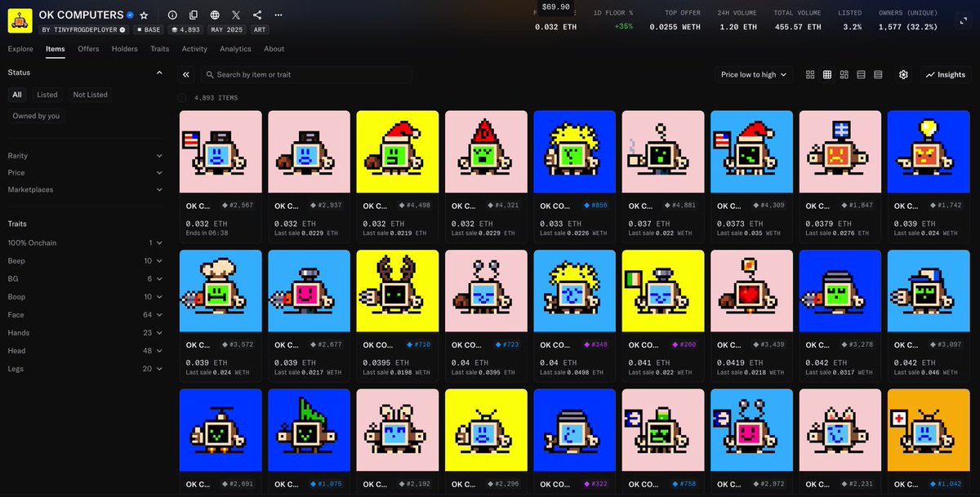Expand the Price filter
980x497 pixels.
(85, 172)
